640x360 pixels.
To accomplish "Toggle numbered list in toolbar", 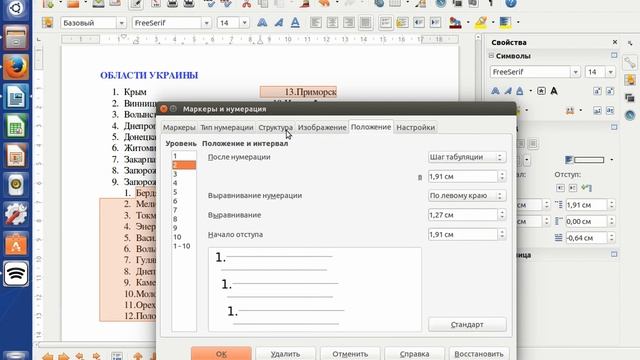I will 385,22.
